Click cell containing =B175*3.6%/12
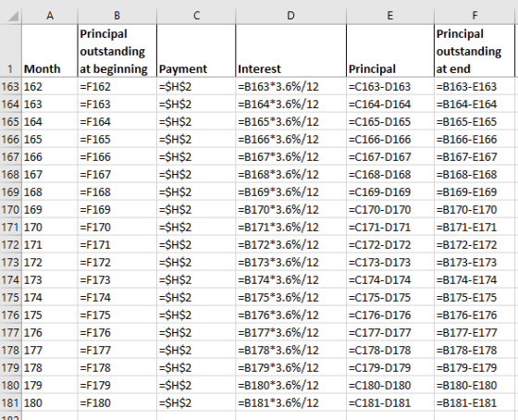Viewport: 518px width, 420px height. click(290, 297)
